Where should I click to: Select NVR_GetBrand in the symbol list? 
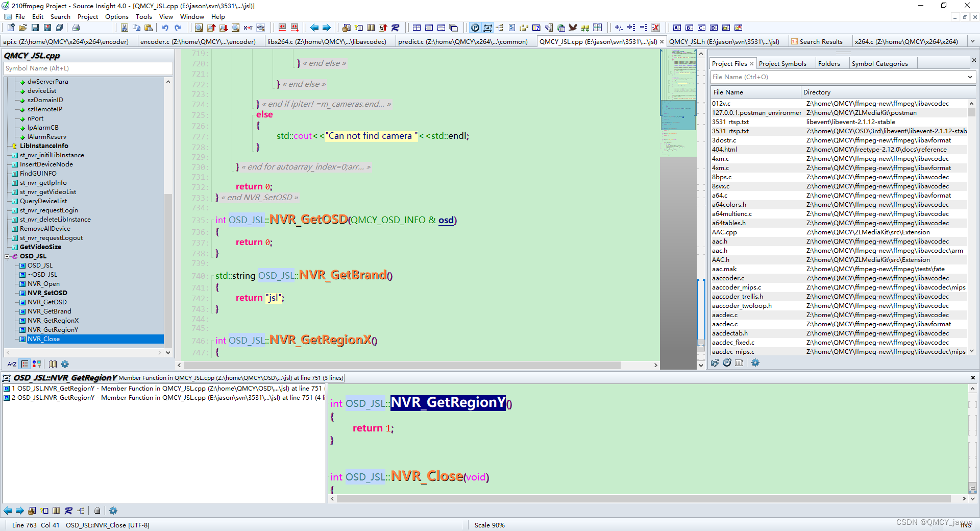click(49, 311)
